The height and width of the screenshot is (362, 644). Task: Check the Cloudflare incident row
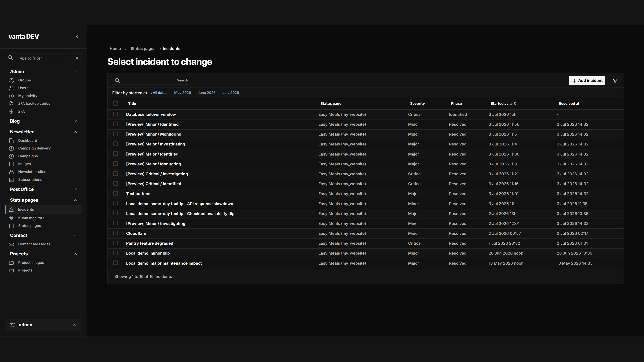(116, 233)
